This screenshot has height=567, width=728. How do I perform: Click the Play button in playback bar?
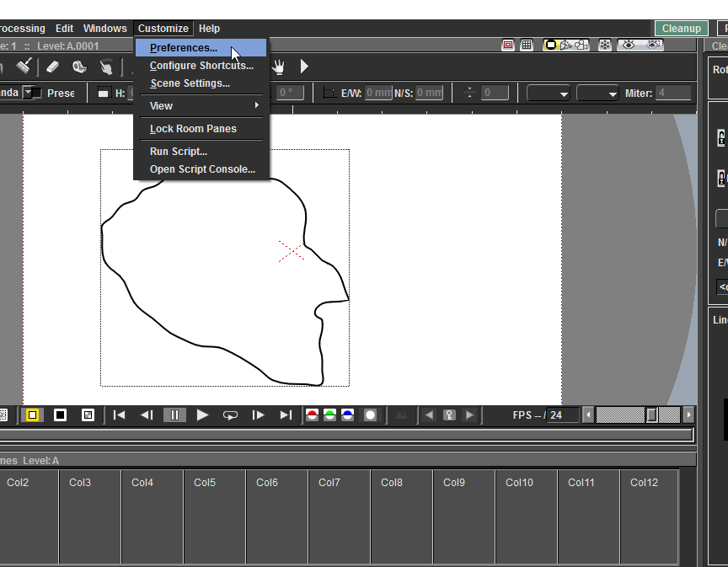pyautogui.click(x=202, y=415)
